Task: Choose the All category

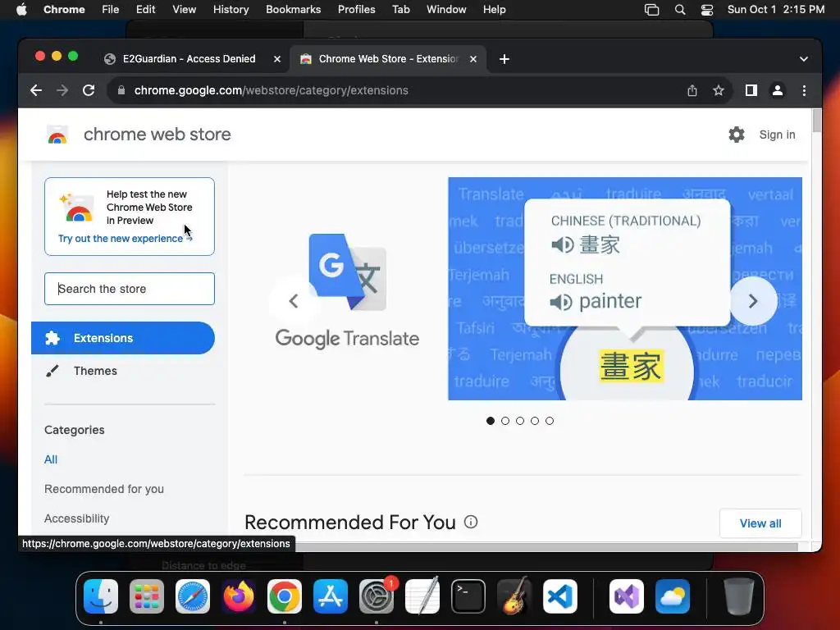Action: click(x=51, y=459)
